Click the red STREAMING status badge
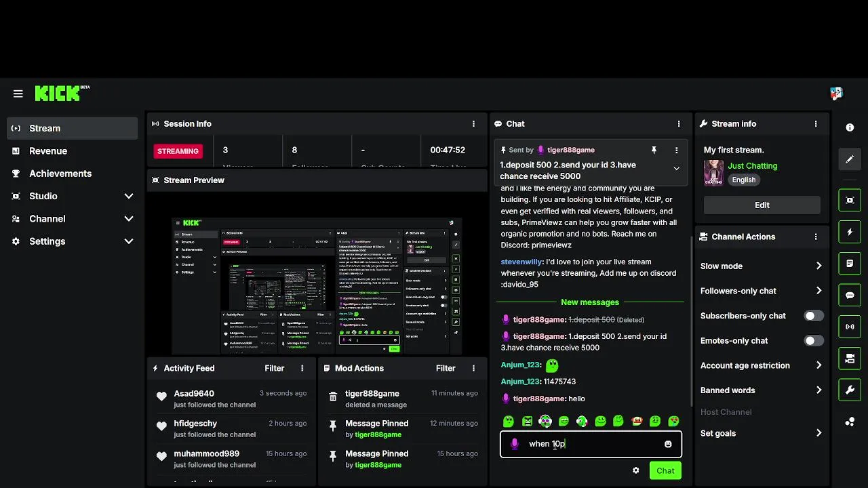Viewport: 868px width, 488px height. (x=178, y=151)
